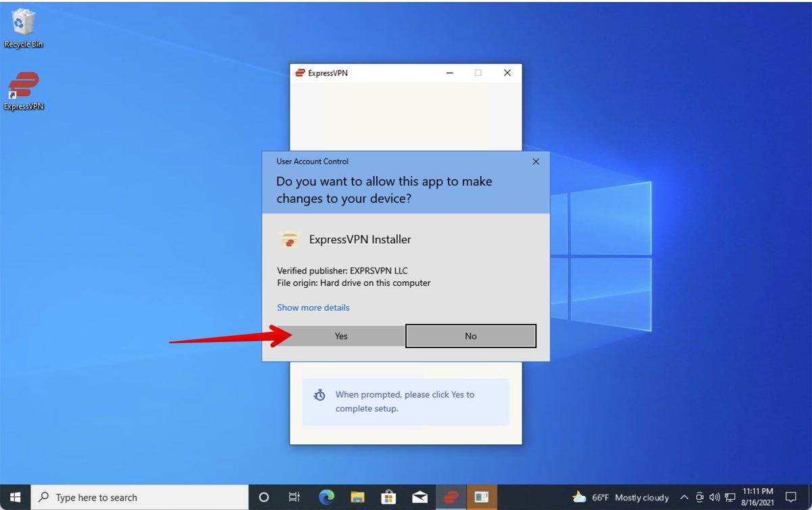
Task: Open the volume control in the tray
Action: [715, 497]
